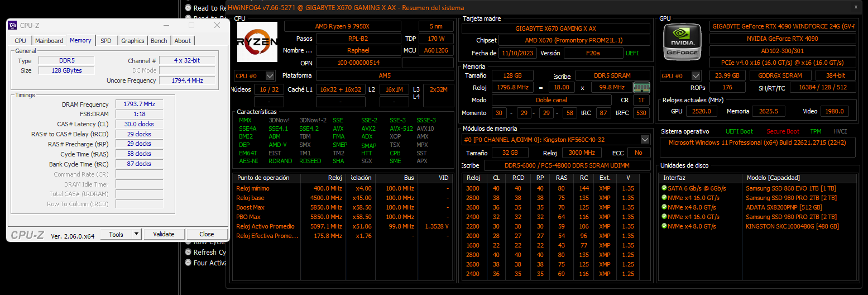Click the Validate button in CPU-Z
The height and width of the screenshot is (295, 868).
click(x=164, y=234)
